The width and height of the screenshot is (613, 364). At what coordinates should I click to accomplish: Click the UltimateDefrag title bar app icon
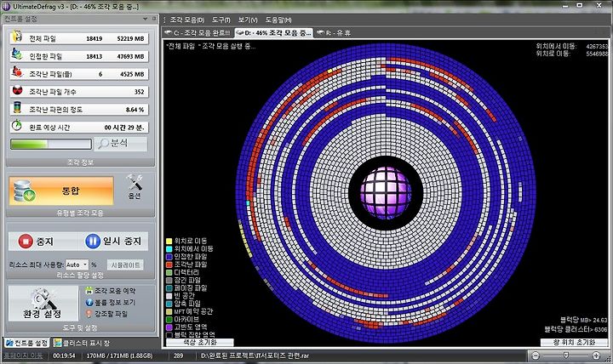point(6,6)
